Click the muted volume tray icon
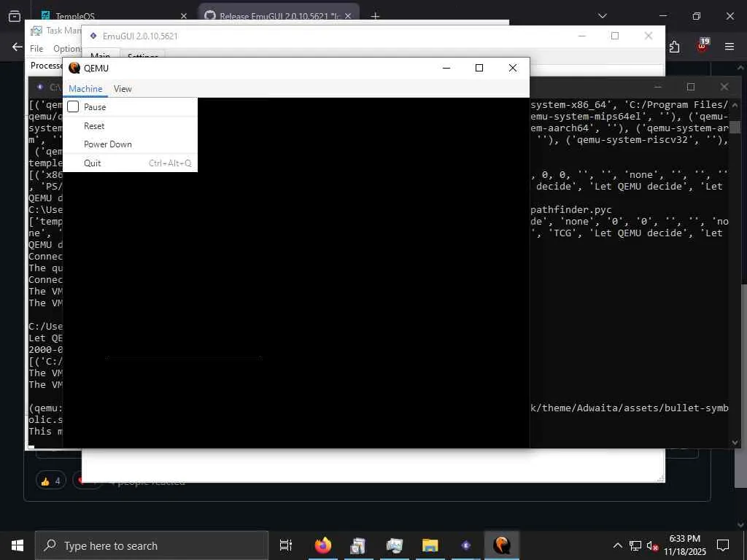Screen dimensions: 747x560 pos(651,545)
